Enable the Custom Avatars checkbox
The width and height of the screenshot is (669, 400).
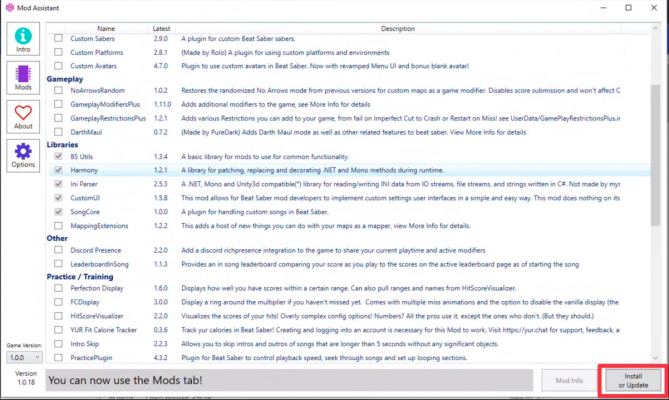point(58,66)
